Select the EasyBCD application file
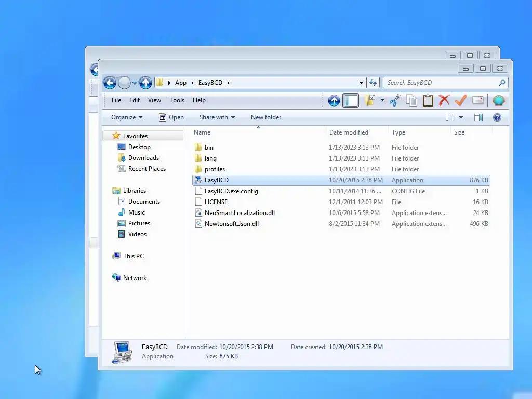Screen dimensions: 532x399 tap(341, 180)
